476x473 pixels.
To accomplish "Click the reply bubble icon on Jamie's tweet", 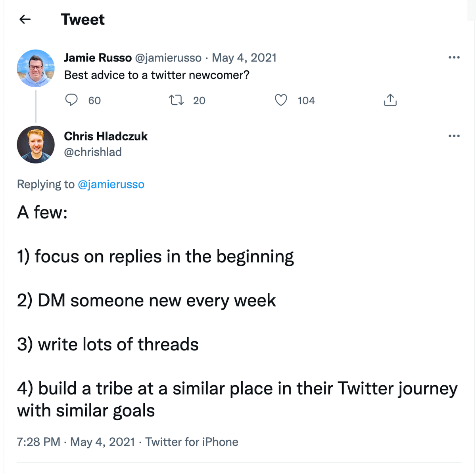I will (x=71, y=100).
